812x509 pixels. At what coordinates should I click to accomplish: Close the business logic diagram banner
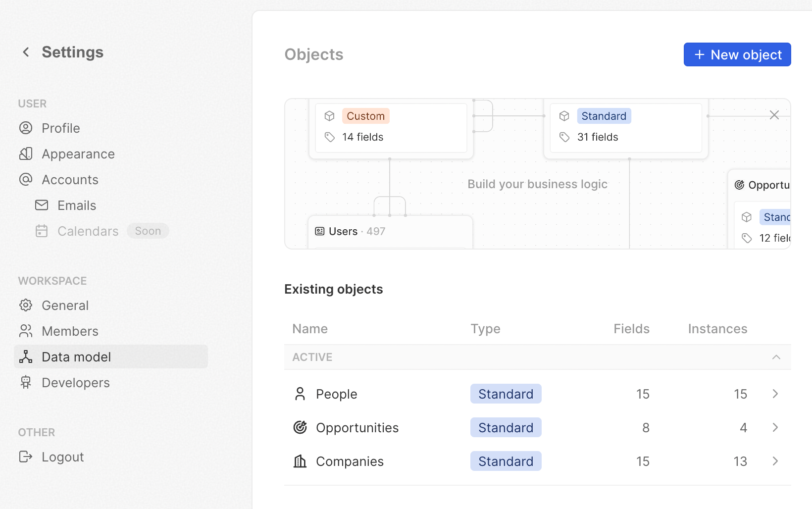774,115
